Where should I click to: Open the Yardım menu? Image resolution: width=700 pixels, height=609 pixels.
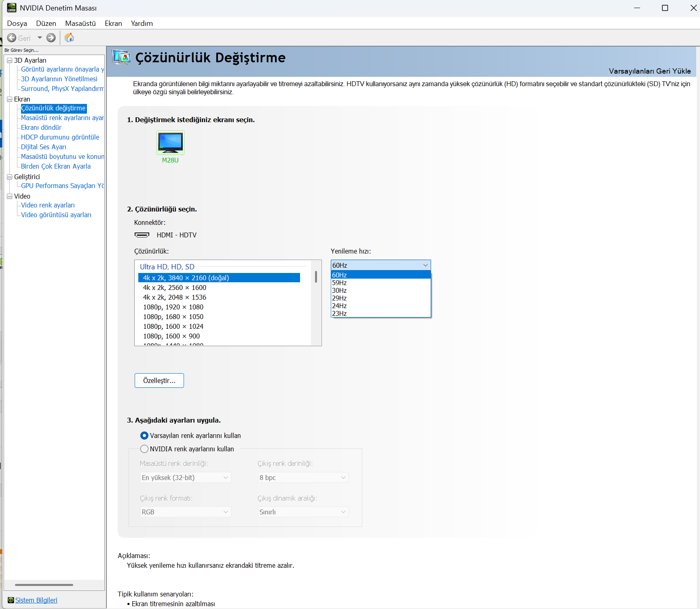[x=142, y=23]
